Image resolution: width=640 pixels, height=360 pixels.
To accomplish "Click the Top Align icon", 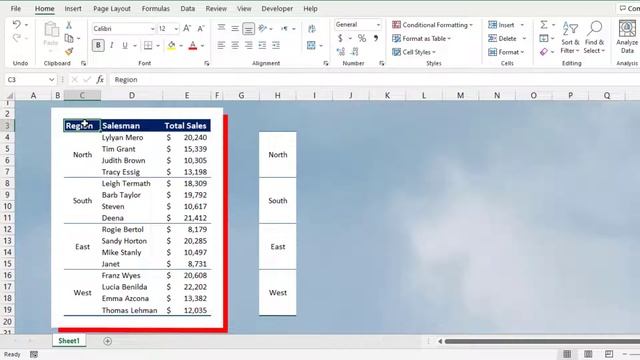I will (x=221, y=28).
